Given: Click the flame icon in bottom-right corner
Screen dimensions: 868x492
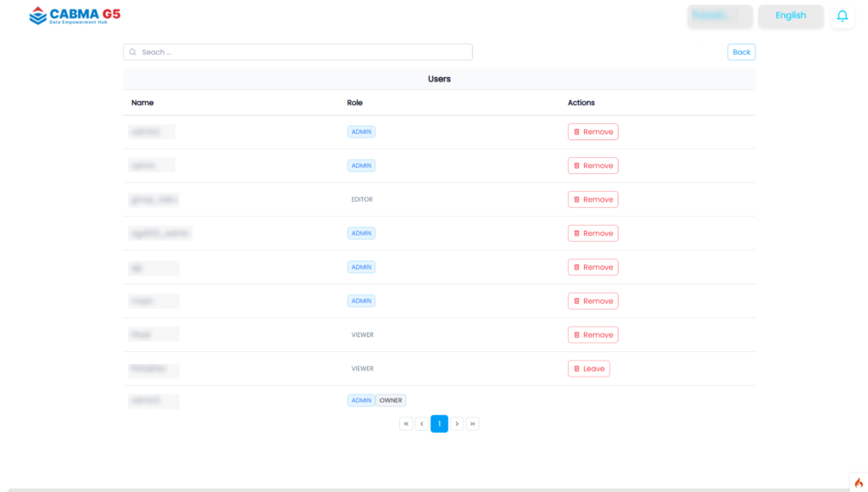Looking at the screenshot, I should click(x=858, y=483).
